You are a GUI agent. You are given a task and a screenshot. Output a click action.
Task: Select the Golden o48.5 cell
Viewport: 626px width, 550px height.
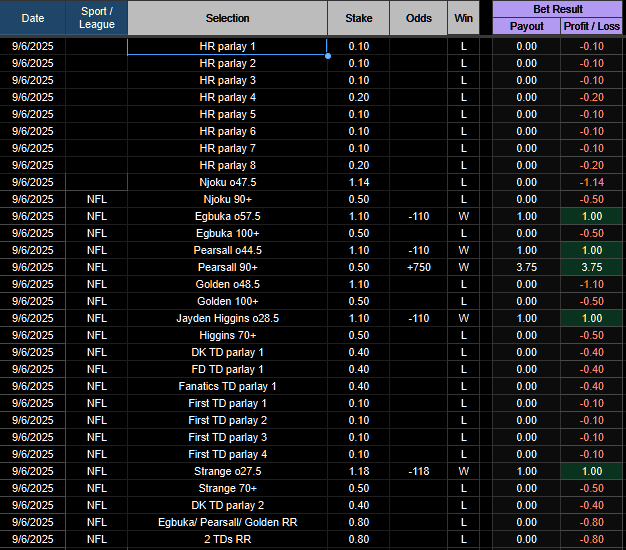pyautogui.click(x=228, y=284)
